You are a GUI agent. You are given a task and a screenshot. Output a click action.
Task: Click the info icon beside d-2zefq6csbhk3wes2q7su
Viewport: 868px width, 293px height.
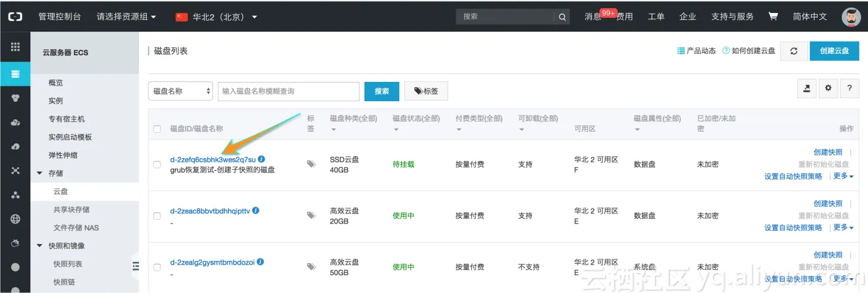click(x=262, y=160)
